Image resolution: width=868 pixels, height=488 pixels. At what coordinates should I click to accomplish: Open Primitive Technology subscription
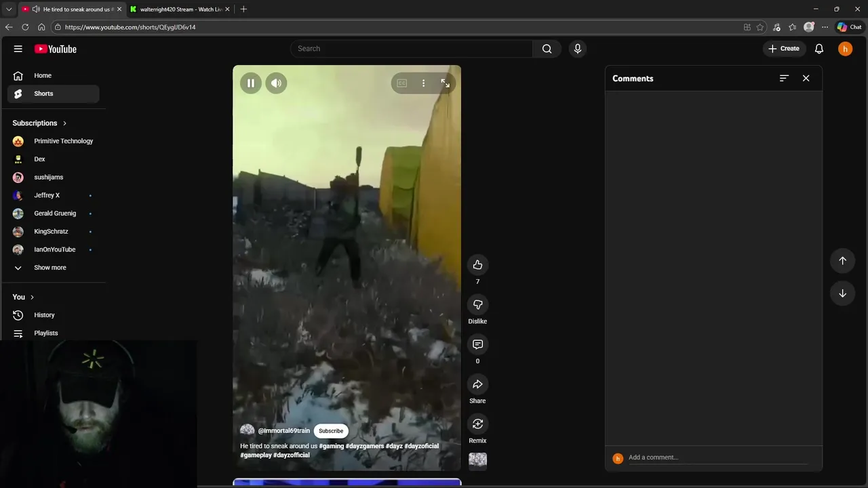point(53,141)
